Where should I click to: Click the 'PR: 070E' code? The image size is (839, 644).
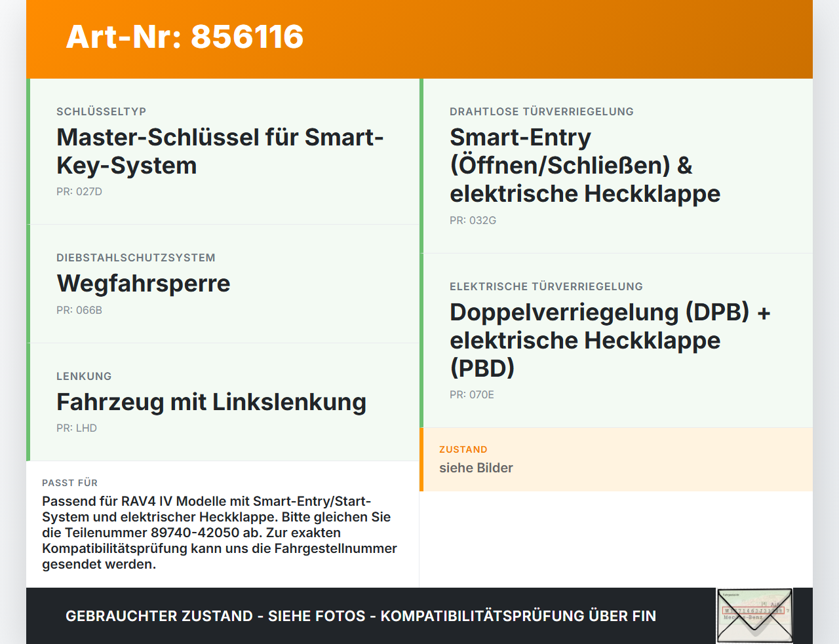[472, 395]
